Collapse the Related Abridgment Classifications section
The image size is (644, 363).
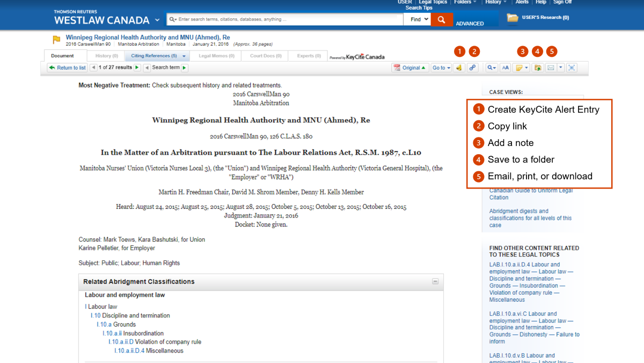point(435,281)
